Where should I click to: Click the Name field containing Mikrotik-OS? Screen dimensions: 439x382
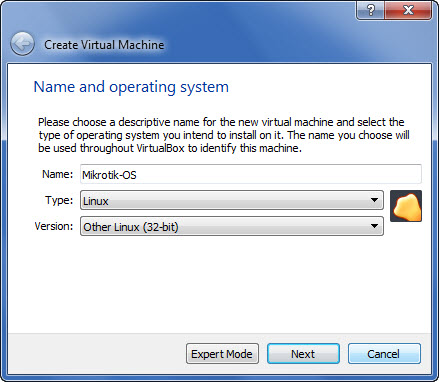pos(251,174)
